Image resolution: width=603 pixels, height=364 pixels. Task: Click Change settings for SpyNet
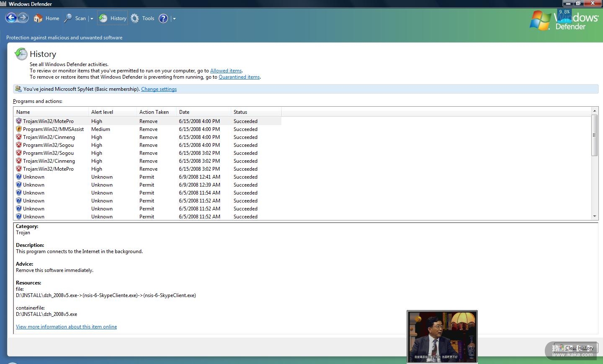pos(159,89)
